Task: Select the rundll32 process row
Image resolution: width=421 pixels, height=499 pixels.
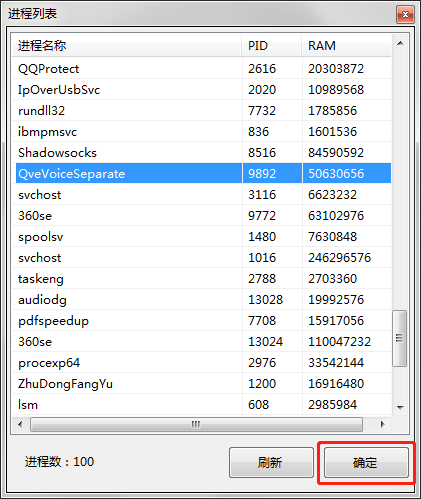Action: click(x=202, y=111)
